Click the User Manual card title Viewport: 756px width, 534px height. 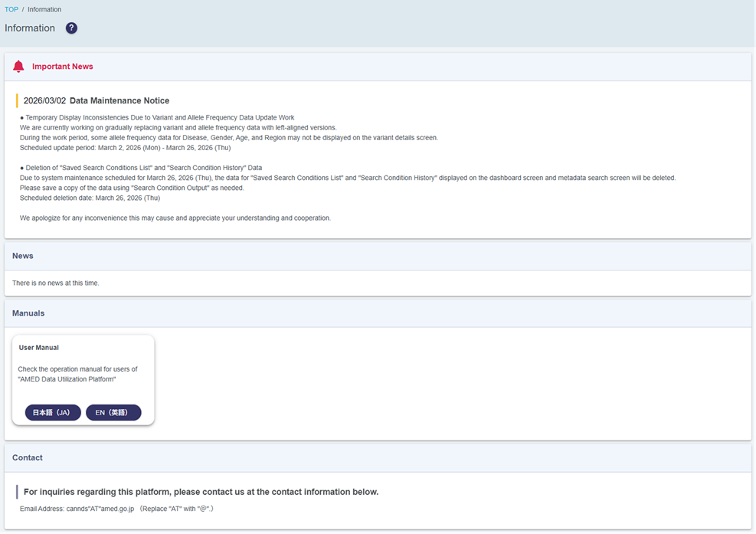click(38, 348)
